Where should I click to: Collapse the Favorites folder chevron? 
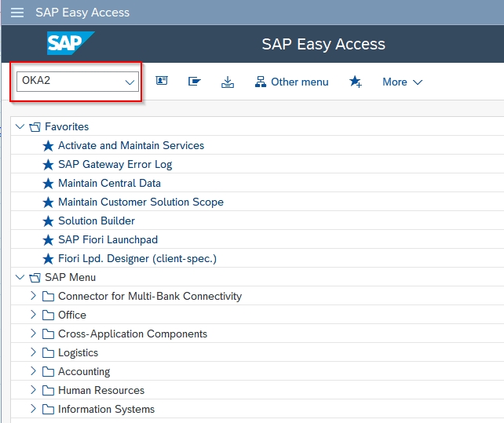(20, 126)
